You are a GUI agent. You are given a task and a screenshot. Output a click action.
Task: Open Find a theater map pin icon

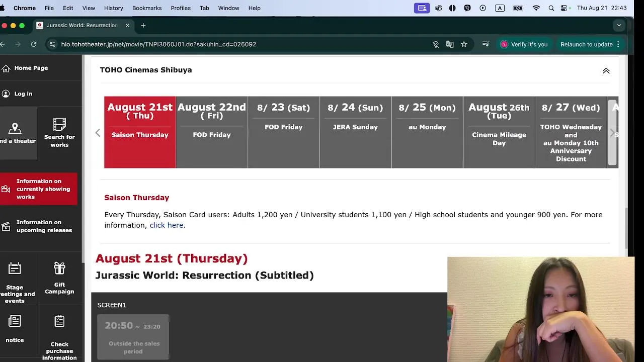(15, 128)
